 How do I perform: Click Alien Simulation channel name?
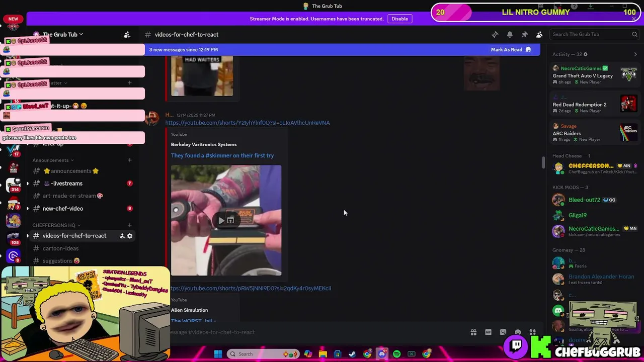[189, 310]
